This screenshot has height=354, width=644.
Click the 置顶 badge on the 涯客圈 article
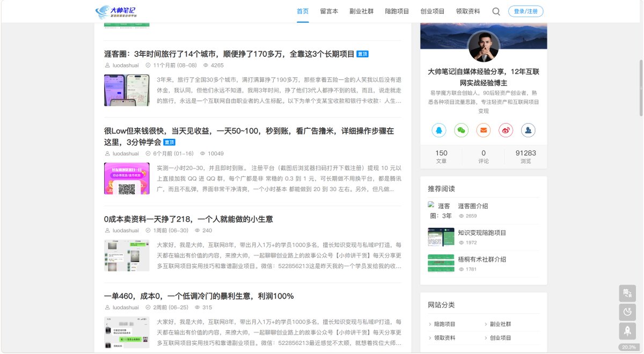[363, 54]
